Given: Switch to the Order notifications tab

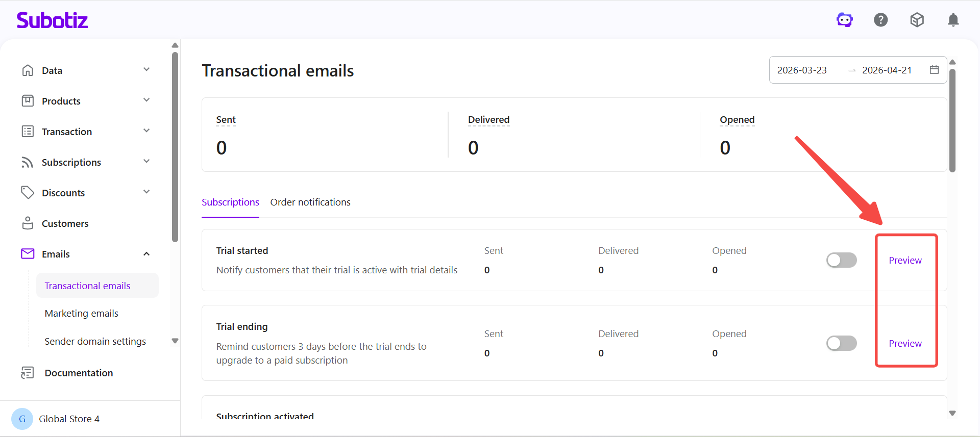Looking at the screenshot, I should click(310, 202).
